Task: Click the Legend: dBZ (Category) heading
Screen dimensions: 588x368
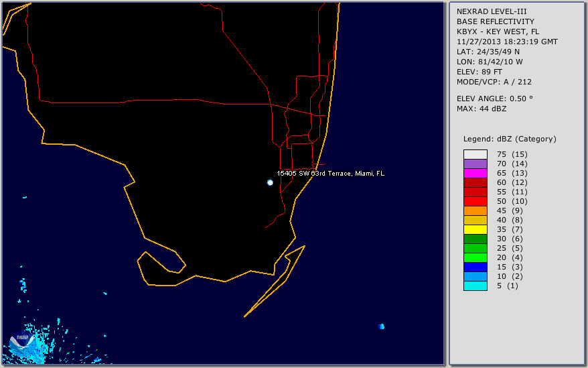Action: coord(510,139)
